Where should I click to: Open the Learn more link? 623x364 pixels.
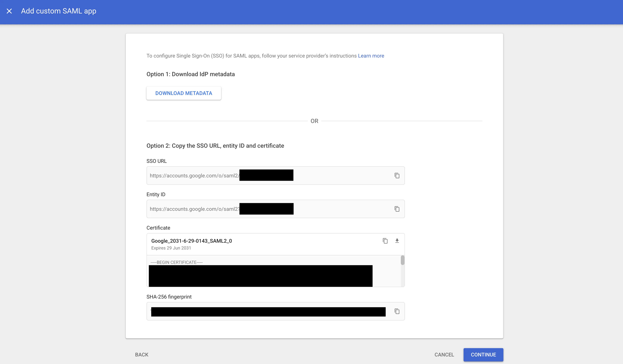coord(371,56)
